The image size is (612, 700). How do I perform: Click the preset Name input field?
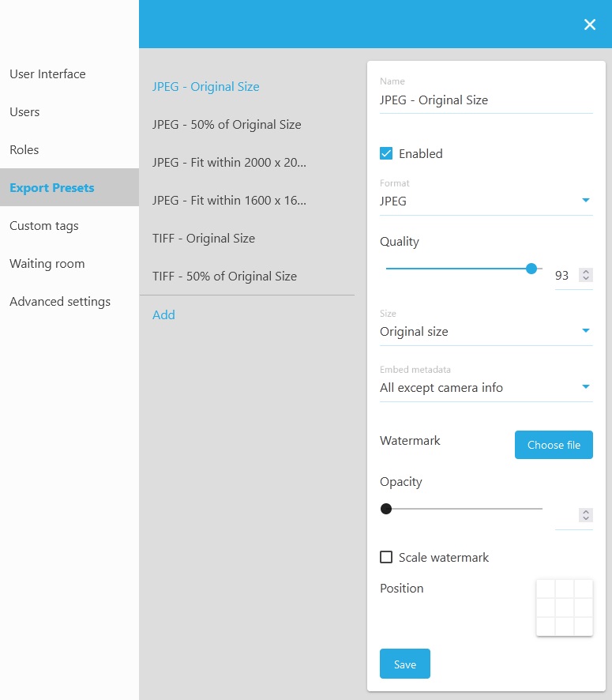click(x=486, y=100)
